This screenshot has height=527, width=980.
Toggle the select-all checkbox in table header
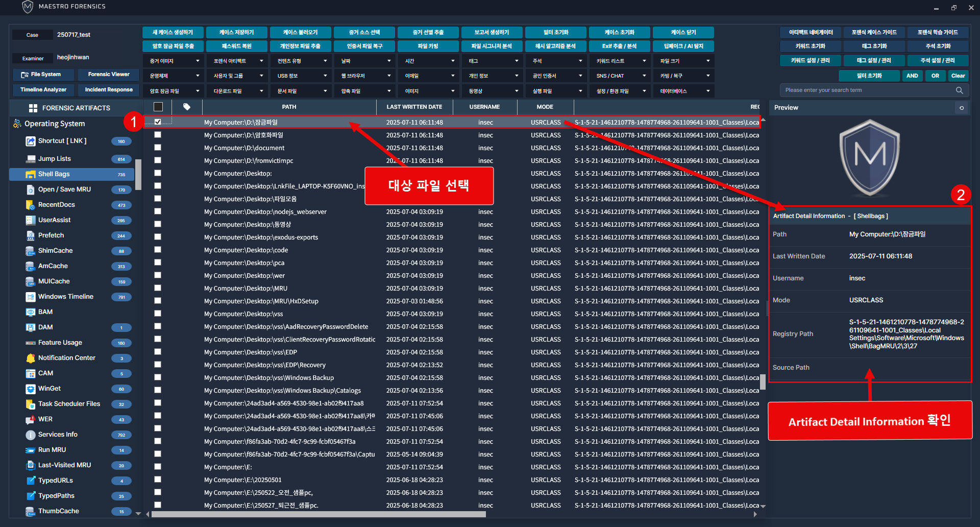click(x=158, y=107)
